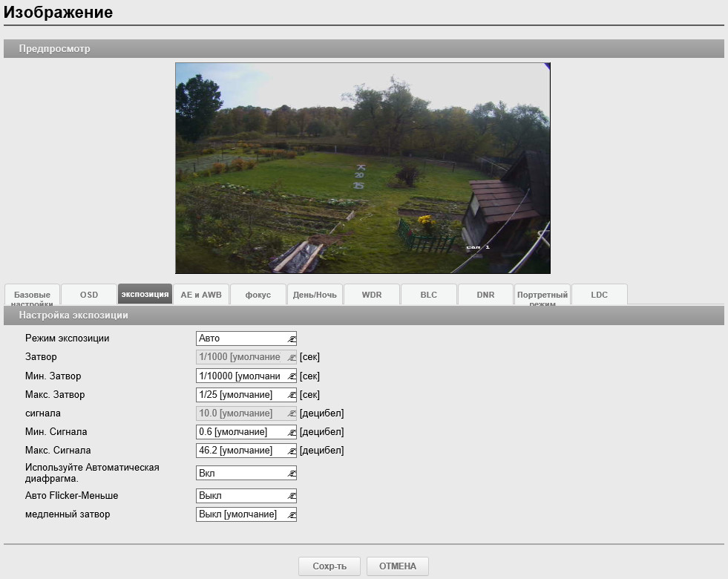Viewport: 728px width, 579px height.
Task: Click the Используйте Автоматическая диафрагма label
Action: click(92, 473)
